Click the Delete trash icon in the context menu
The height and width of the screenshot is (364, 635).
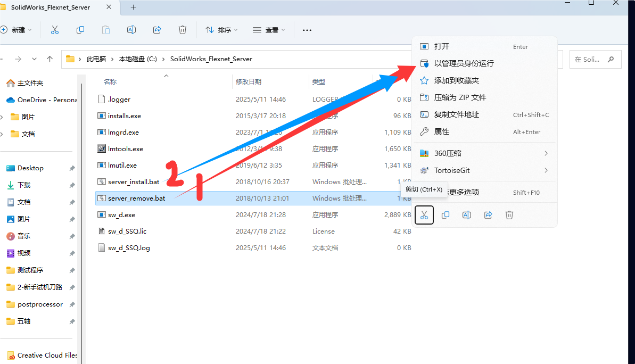coord(509,215)
